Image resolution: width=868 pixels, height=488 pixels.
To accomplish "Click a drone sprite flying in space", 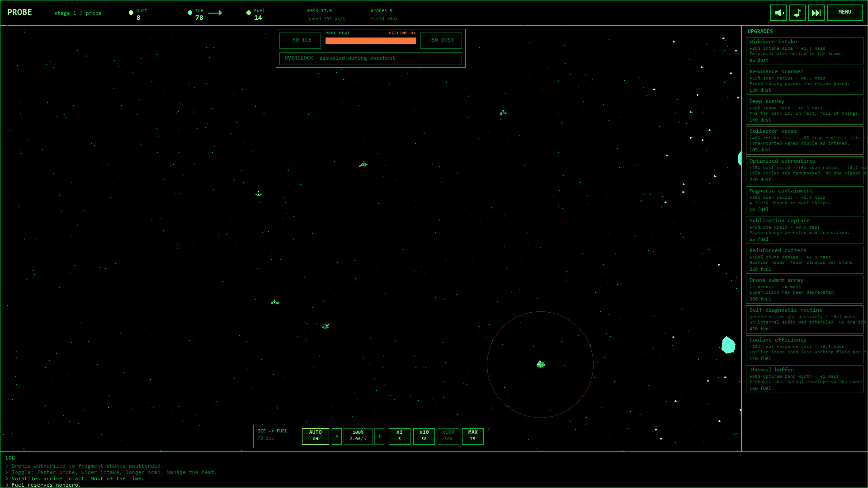I will click(x=364, y=164).
